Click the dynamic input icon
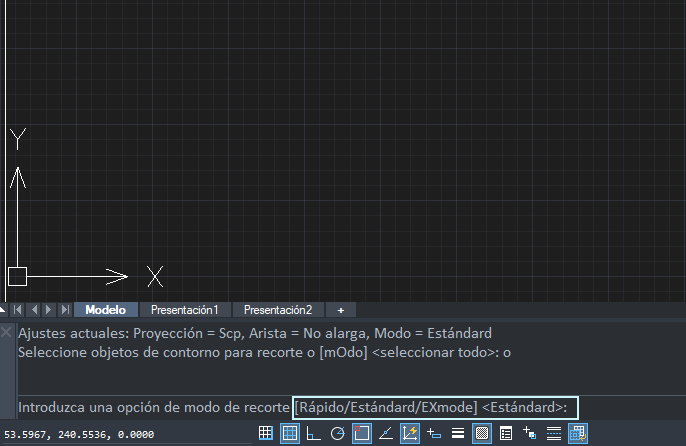Screen dimensions: 686x446 click(433, 433)
